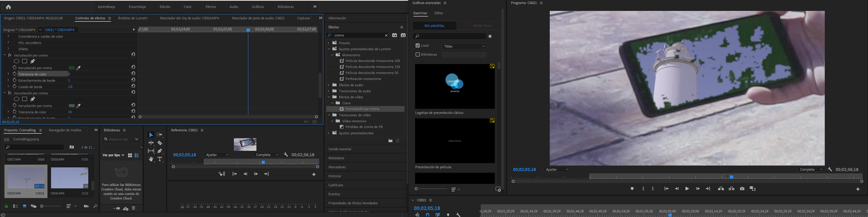The height and width of the screenshot is (217, 868).
Task: Toggle Tolerancia de color animation stopwatch
Action: (15, 74)
